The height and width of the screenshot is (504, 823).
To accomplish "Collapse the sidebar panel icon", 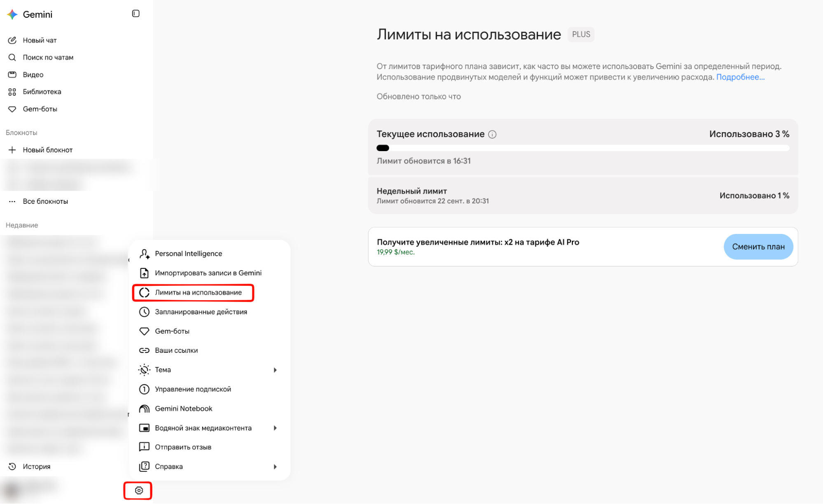I will [136, 14].
